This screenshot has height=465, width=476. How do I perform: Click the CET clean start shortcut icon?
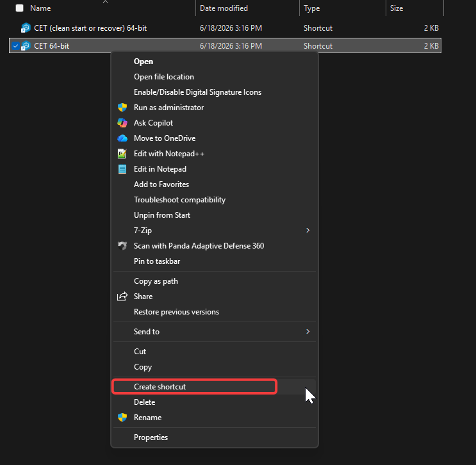coord(26,28)
